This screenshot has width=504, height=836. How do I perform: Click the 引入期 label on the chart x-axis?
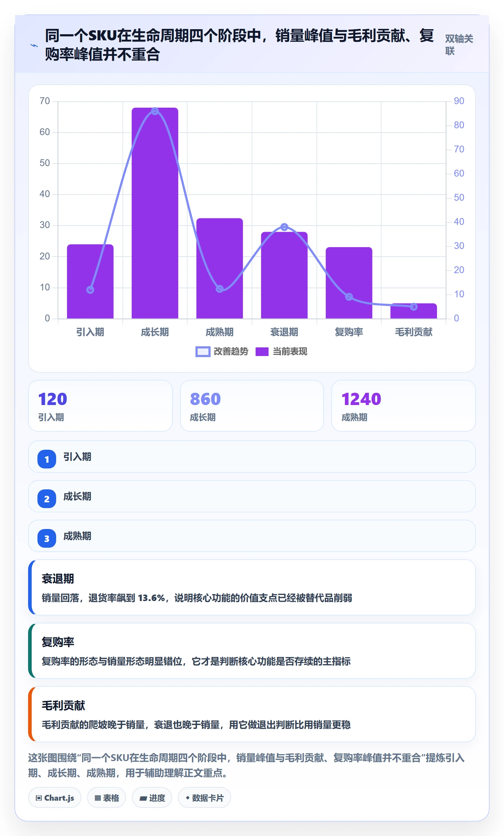tap(90, 332)
